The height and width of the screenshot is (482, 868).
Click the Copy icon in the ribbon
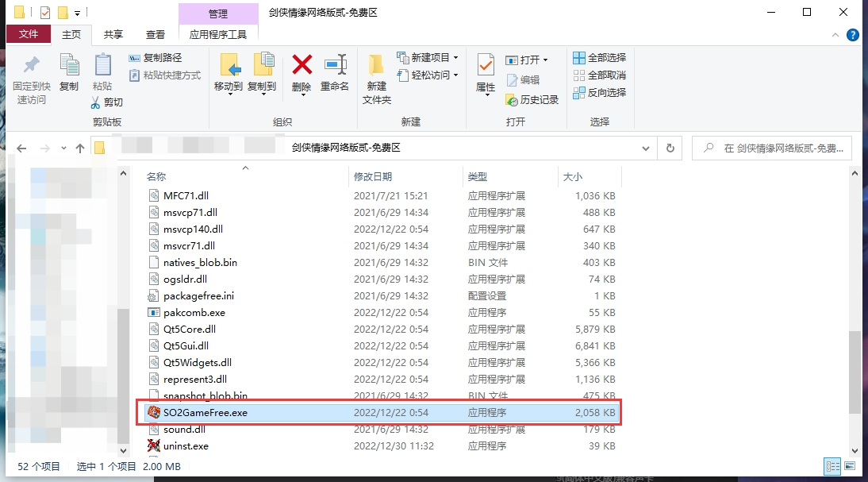coord(69,65)
